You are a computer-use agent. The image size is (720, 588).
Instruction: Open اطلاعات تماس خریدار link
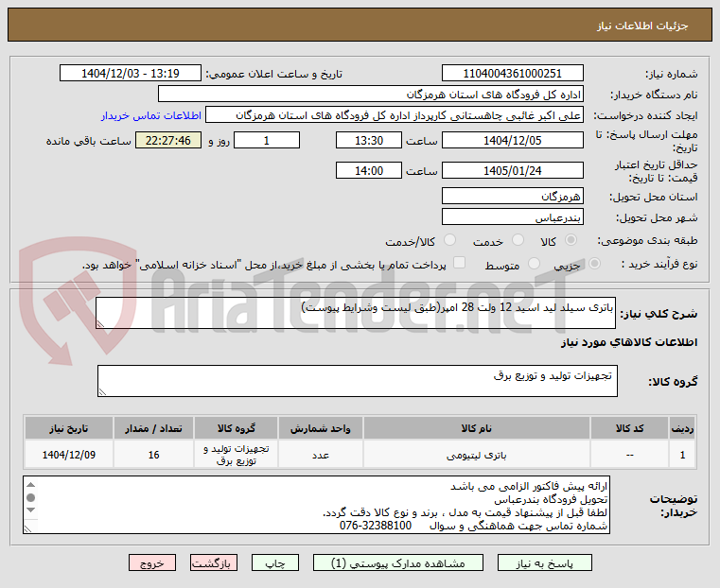[x=151, y=115]
